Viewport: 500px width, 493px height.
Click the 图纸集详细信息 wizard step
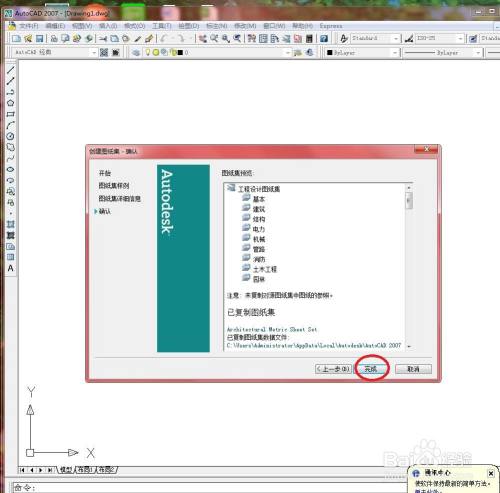pos(119,199)
